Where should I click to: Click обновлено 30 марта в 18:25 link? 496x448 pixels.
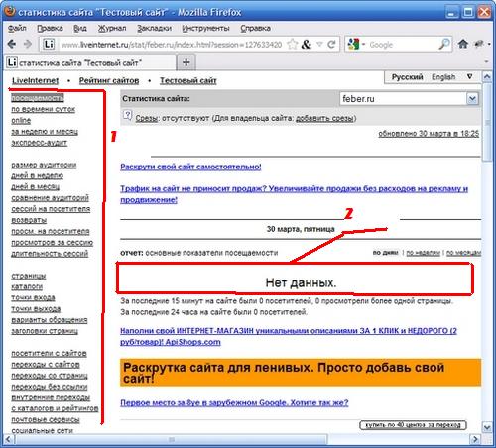click(429, 134)
